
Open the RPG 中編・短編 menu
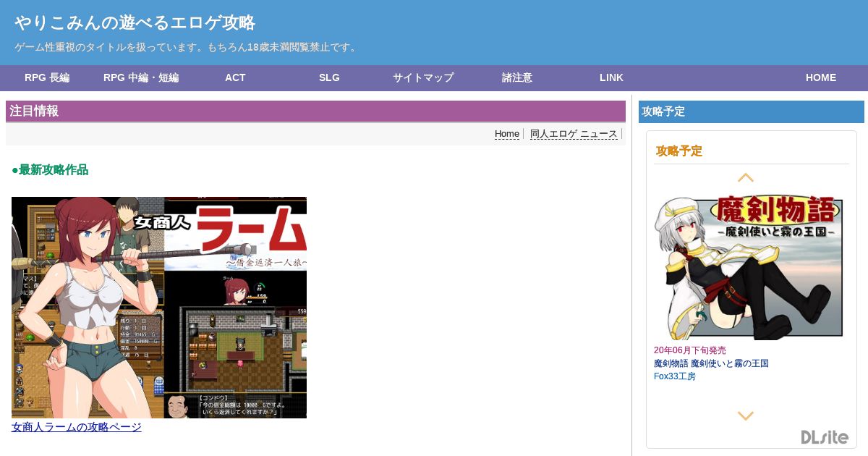tap(141, 77)
